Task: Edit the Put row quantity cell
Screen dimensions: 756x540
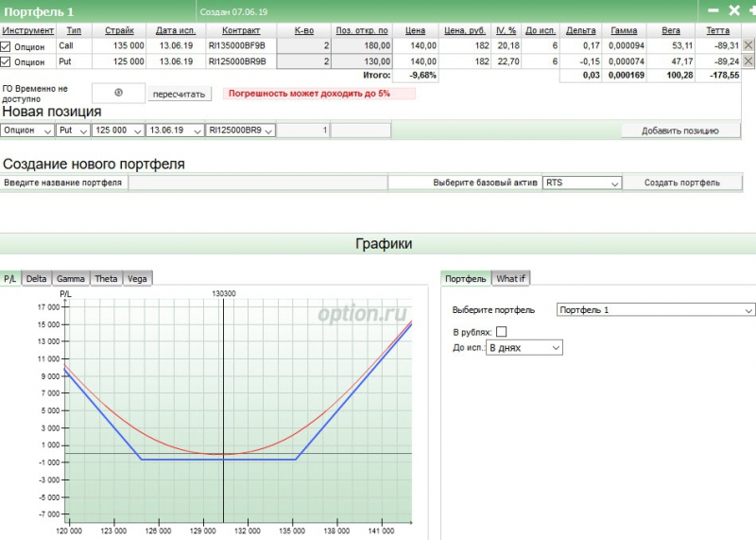Action: [303, 61]
